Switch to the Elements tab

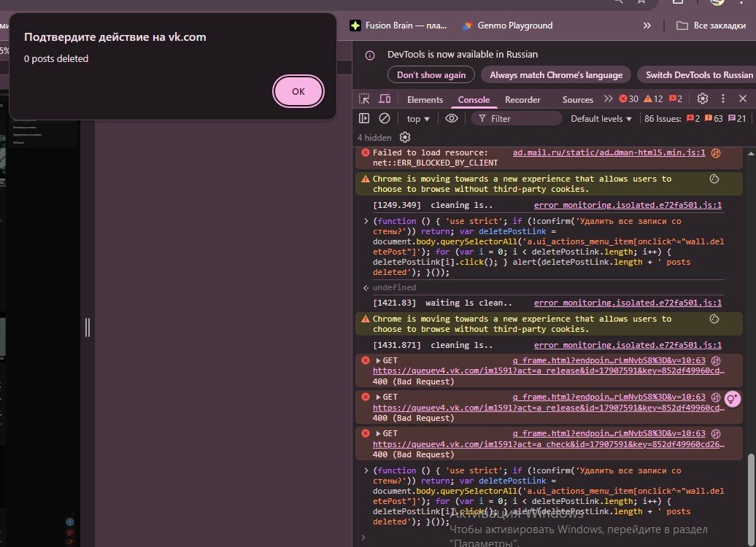pyautogui.click(x=425, y=100)
